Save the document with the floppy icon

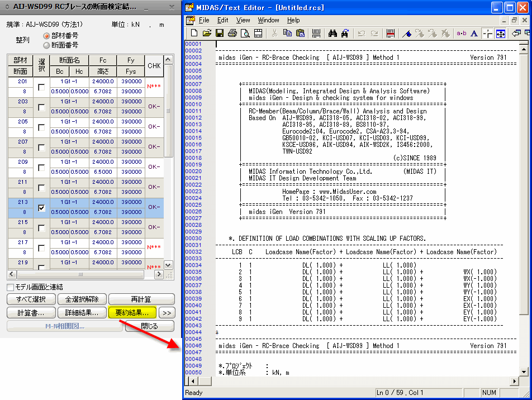[220, 34]
